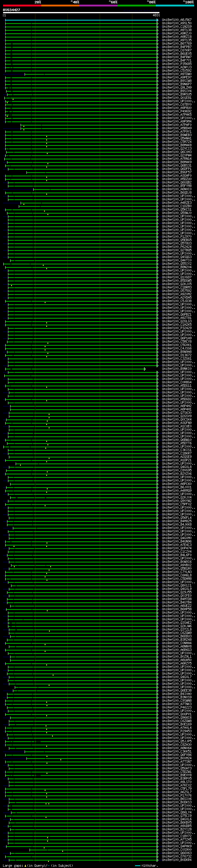The width and height of the screenshot is (197, 868).
Task: Select hit label UniRef100_C6TBY0
Action: [177, 104]
